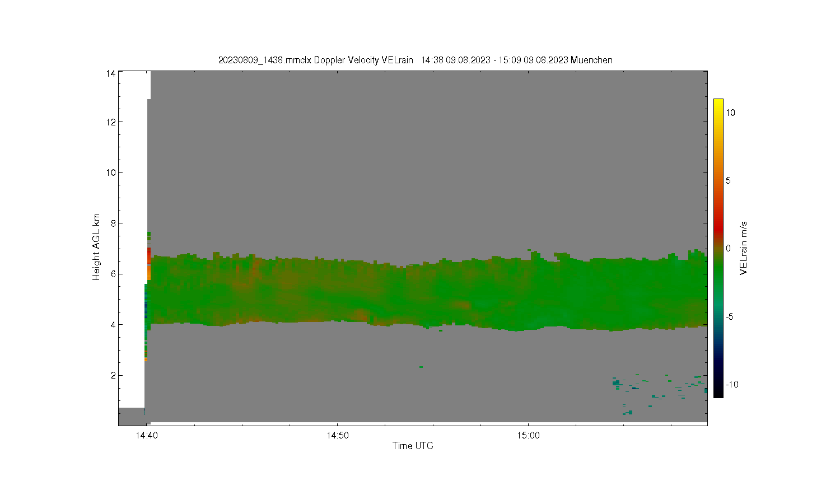Click the 'VELrain m/s' colorbar label
Viewport: 840px width, 504px height.
coord(744,248)
